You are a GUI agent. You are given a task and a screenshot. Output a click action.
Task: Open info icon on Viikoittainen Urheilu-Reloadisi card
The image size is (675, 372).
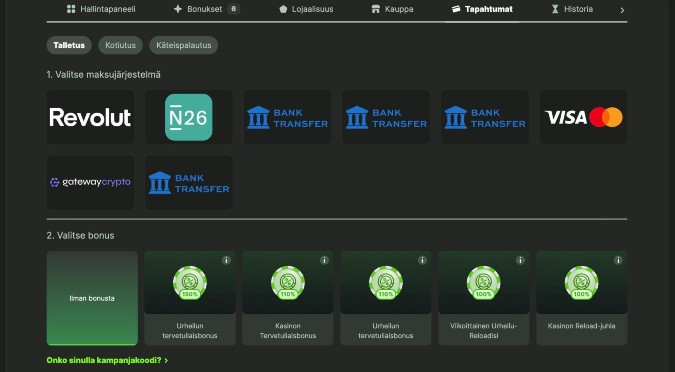click(x=520, y=260)
